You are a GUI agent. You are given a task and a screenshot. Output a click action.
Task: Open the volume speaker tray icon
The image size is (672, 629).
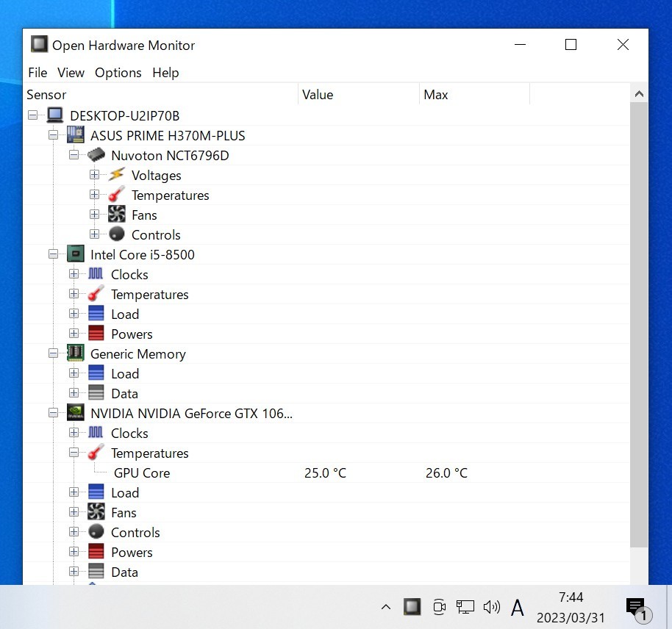click(x=492, y=607)
